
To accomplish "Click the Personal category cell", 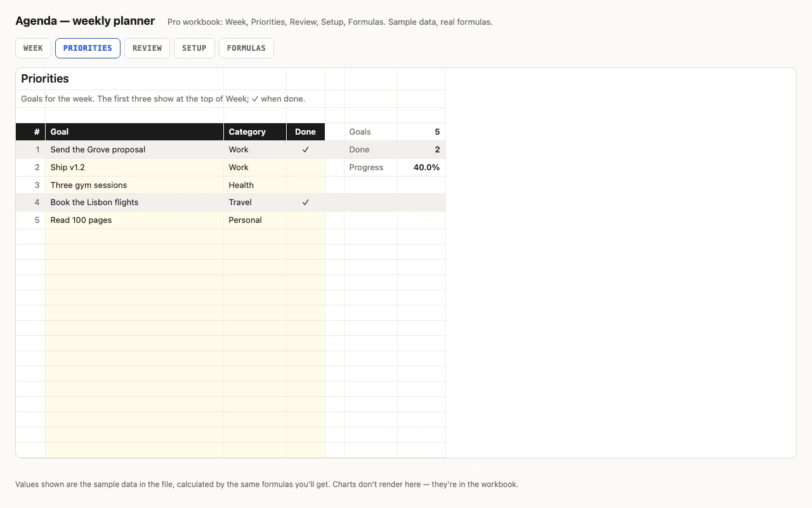I will [255, 220].
